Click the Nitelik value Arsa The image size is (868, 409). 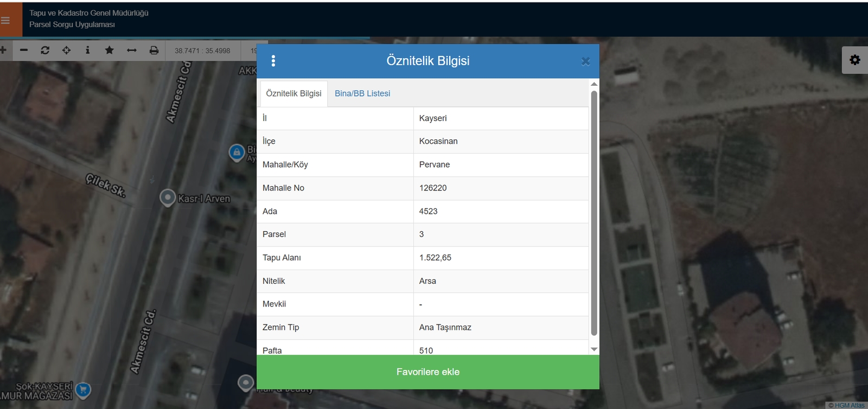pyautogui.click(x=427, y=281)
